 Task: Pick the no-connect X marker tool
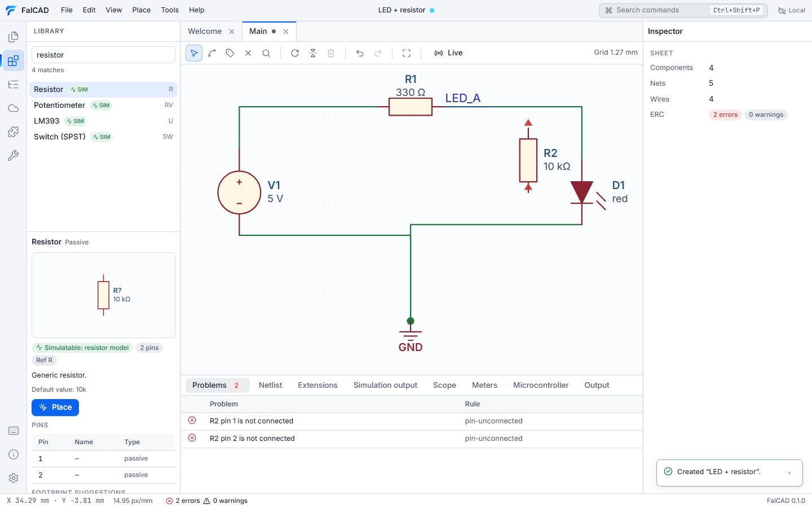[248, 53]
